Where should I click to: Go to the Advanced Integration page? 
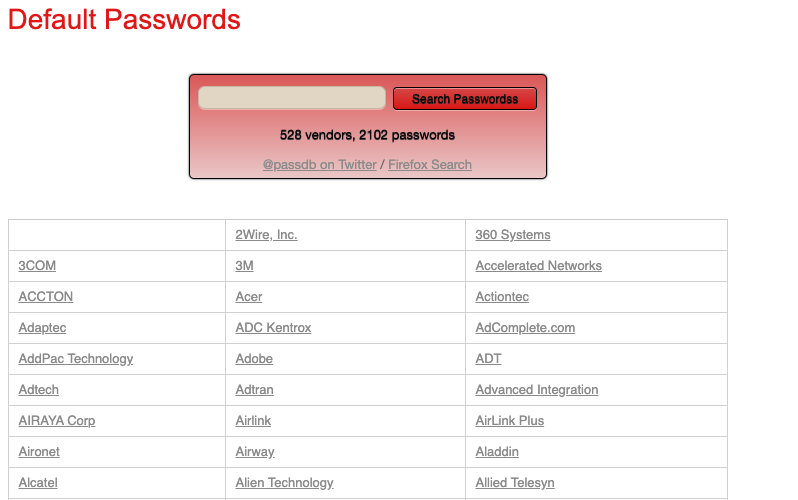click(536, 390)
